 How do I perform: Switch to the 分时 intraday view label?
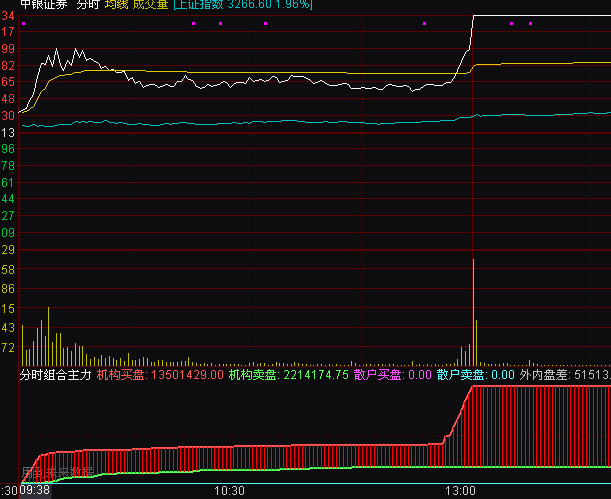tap(88, 5)
